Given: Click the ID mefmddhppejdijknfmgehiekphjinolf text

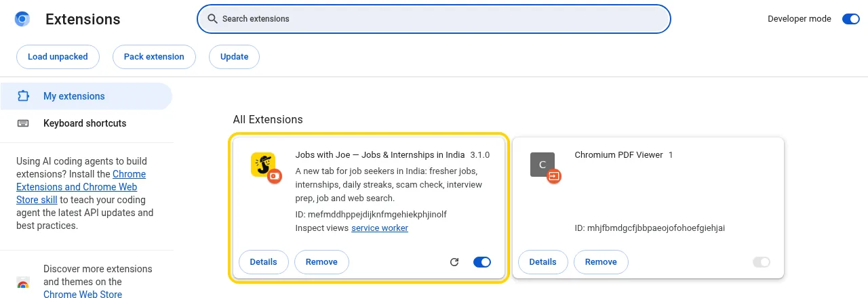Looking at the screenshot, I should pyautogui.click(x=371, y=214).
